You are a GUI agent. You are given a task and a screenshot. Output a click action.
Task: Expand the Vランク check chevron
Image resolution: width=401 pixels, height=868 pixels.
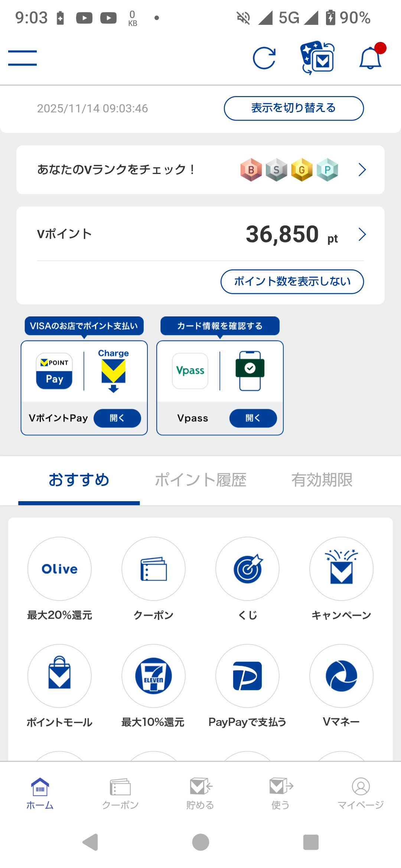point(362,170)
